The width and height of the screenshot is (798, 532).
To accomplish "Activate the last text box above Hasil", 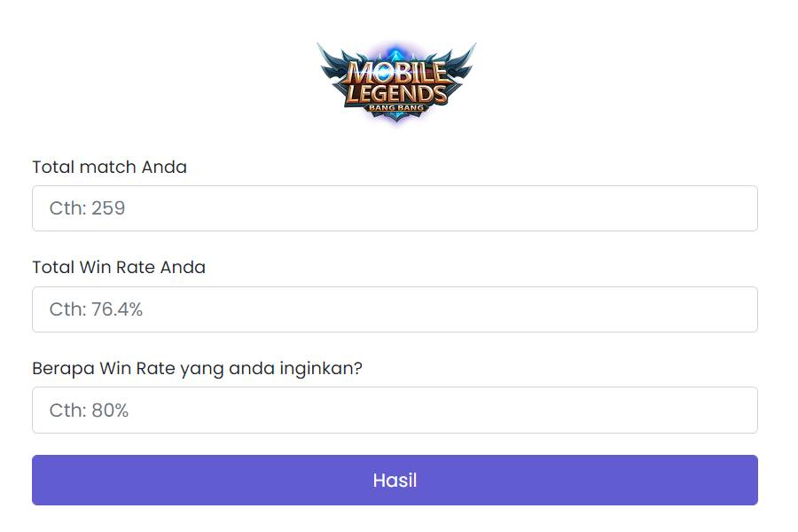I will point(395,411).
